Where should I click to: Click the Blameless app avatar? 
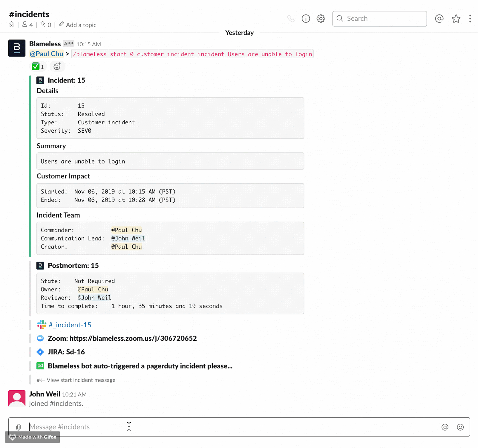pyautogui.click(x=17, y=48)
